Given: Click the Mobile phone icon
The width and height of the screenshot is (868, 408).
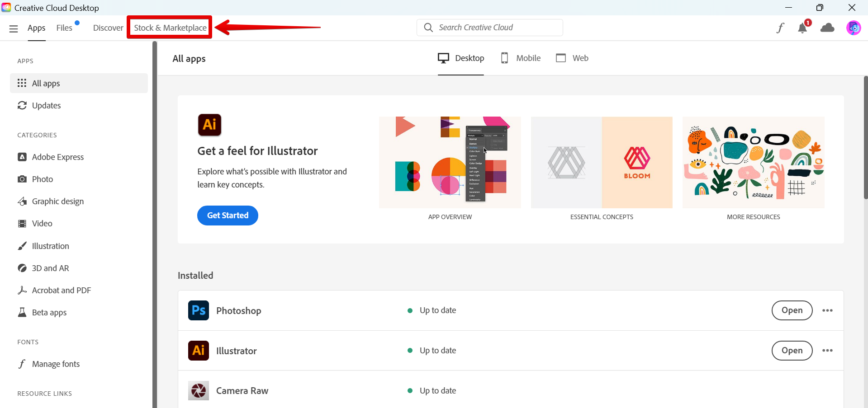Looking at the screenshot, I should tap(505, 58).
